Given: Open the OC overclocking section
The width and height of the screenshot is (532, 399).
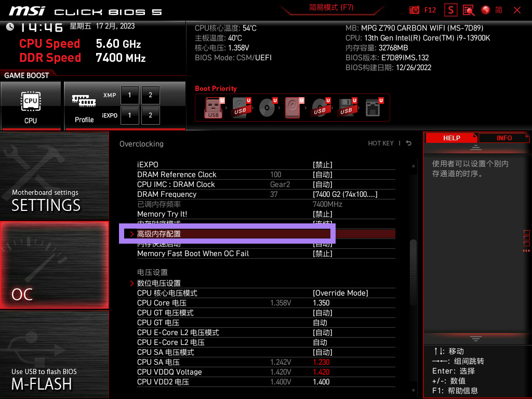Looking at the screenshot, I should point(54,265).
